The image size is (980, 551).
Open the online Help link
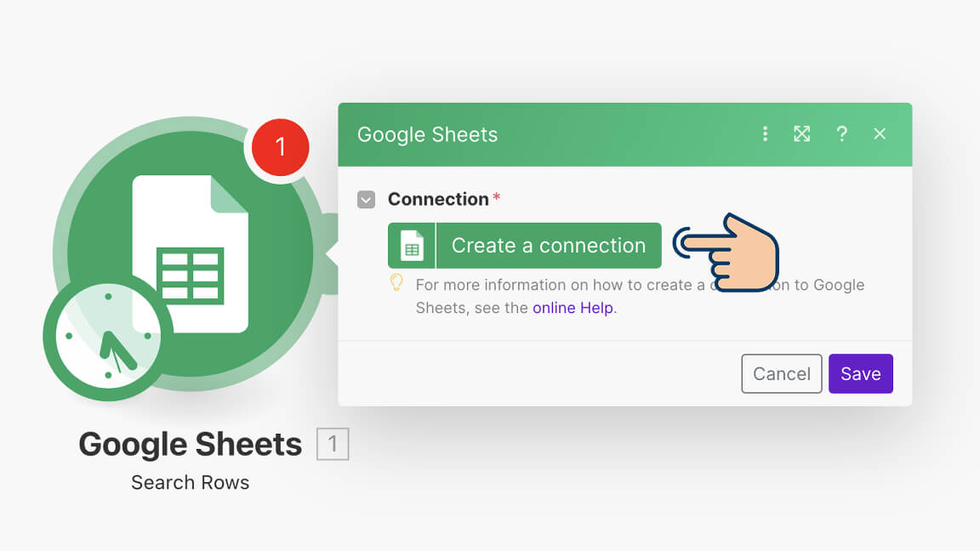click(x=573, y=308)
